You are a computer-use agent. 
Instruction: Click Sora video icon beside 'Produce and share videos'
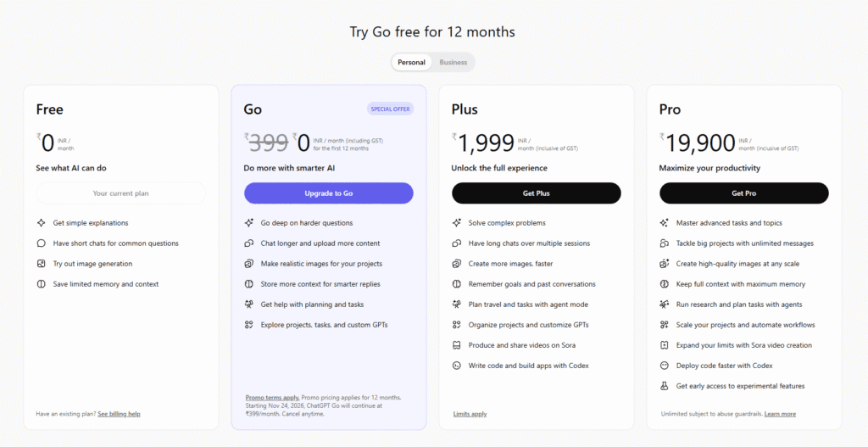point(456,345)
